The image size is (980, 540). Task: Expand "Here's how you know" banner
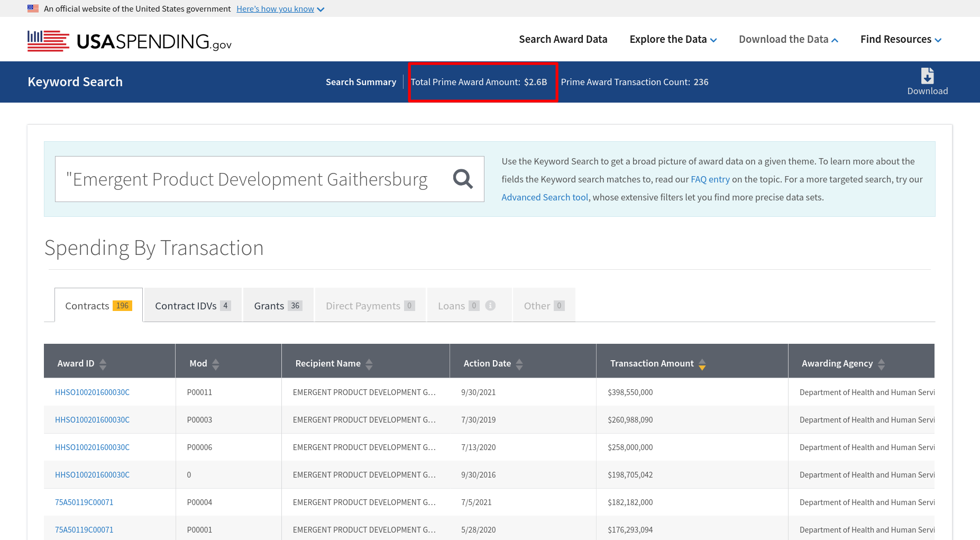[x=280, y=8]
